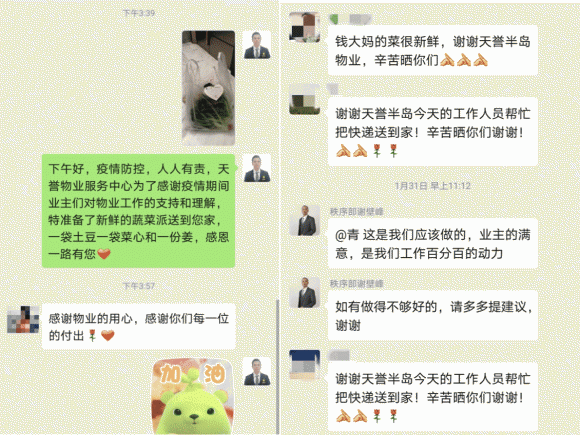Click the left chat panel scrollbar
Screen dimensions: 580x435
click(277, 366)
